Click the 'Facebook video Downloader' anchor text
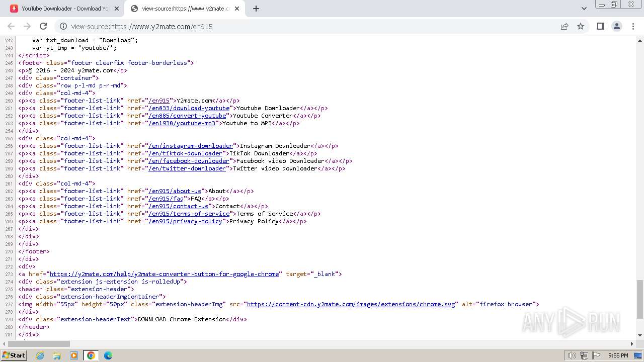Viewport: 644px width, 362px height. (x=280, y=161)
